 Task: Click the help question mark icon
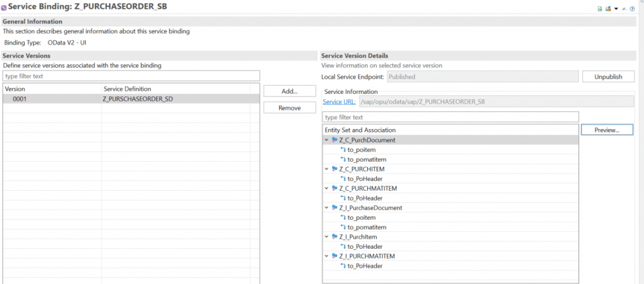pyautogui.click(x=632, y=9)
